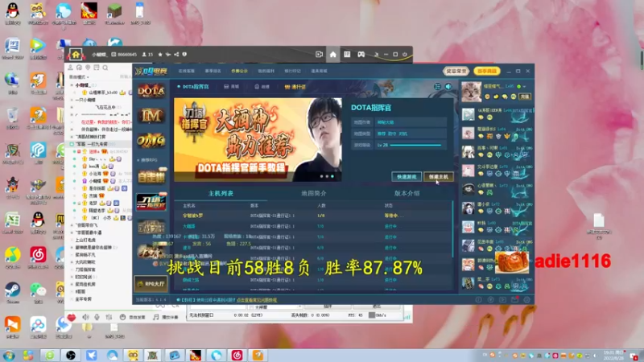Screen dimensions: 644x362
Task: Open the mail icon in the bottom right bar
Action: (x=514, y=300)
